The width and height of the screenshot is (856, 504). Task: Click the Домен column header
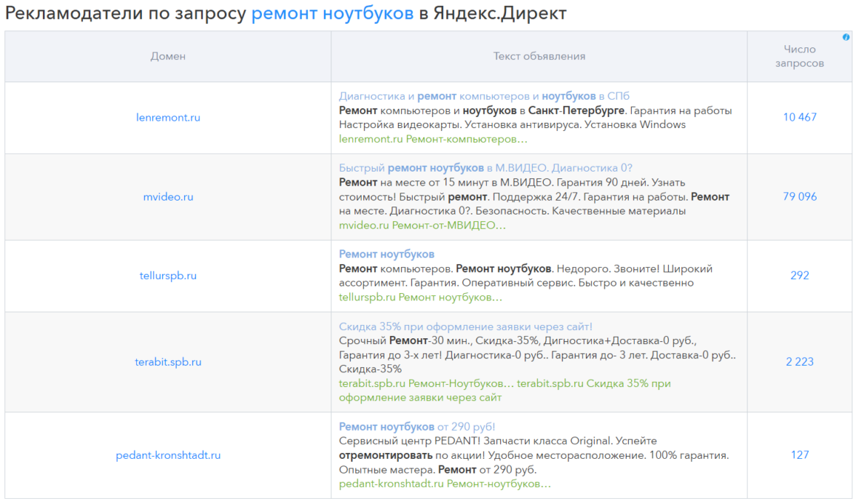click(x=168, y=57)
